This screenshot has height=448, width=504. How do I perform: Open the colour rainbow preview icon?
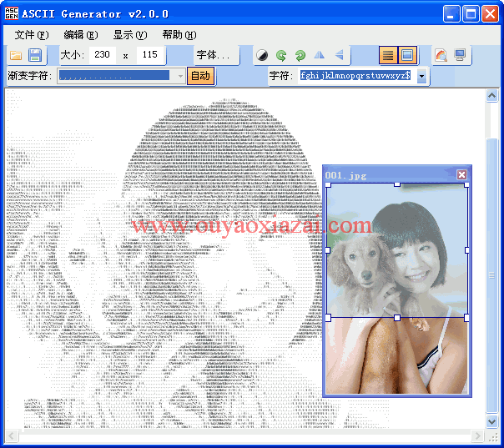pos(441,55)
